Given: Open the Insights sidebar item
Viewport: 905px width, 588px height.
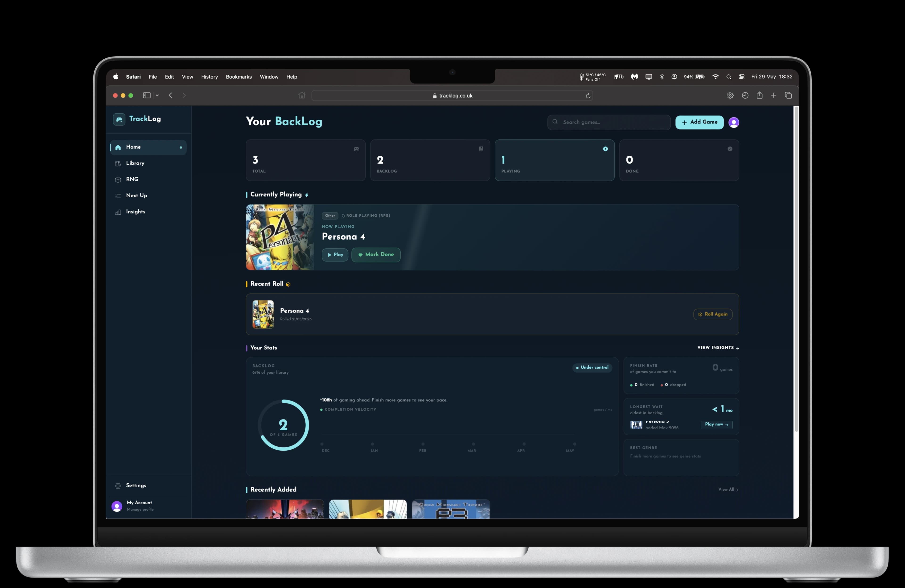Looking at the screenshot, I should pyautogui.click(x=148, y=212).
